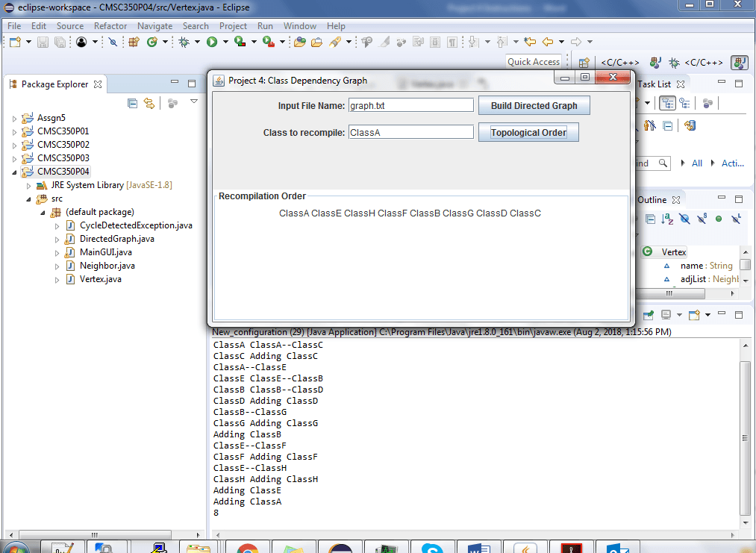Image resolution: width=756 pixels, height=553 pixels.
Task: Toggle Hide Static Members in Outline
Action: coord(702,219)
